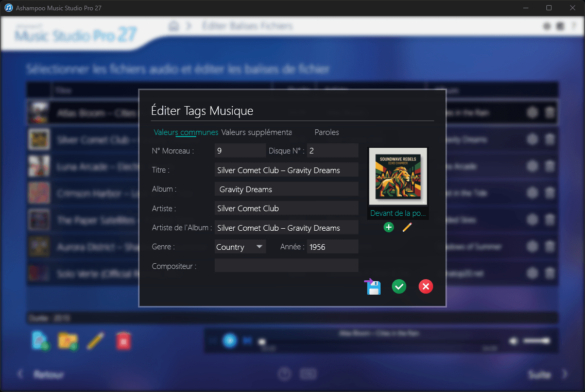Click the Devant de la po... cover label
The image size is (585, 392).
click(398, 213)
